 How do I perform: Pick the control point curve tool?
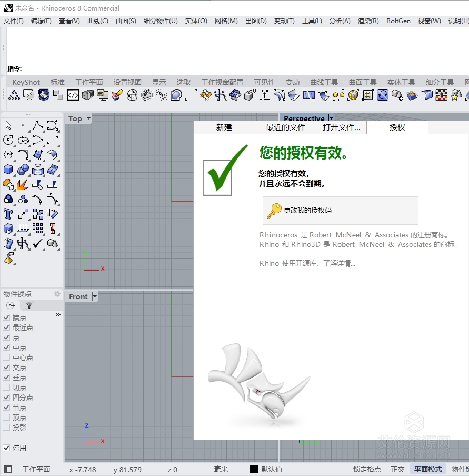click(53, 125)
